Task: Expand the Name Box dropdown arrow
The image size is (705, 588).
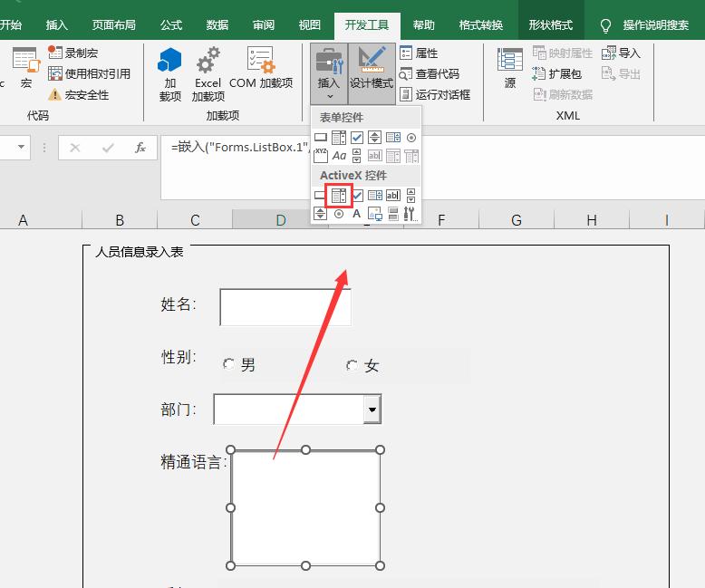Action: coord(21,147)
